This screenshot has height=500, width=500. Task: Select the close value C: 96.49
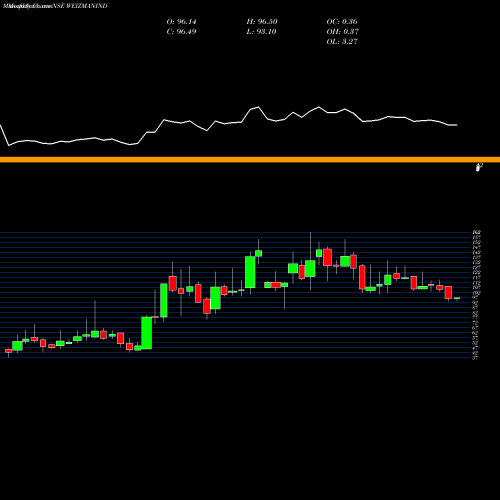[181, 32]
